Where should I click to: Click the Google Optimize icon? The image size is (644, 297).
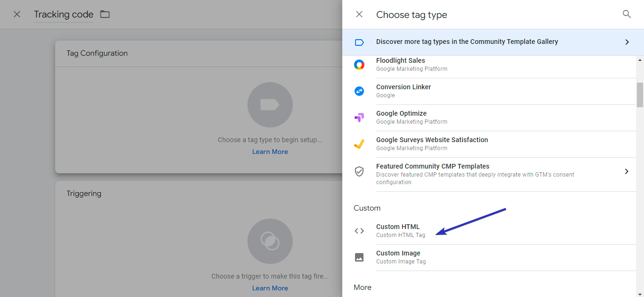(x=359, y=118)
